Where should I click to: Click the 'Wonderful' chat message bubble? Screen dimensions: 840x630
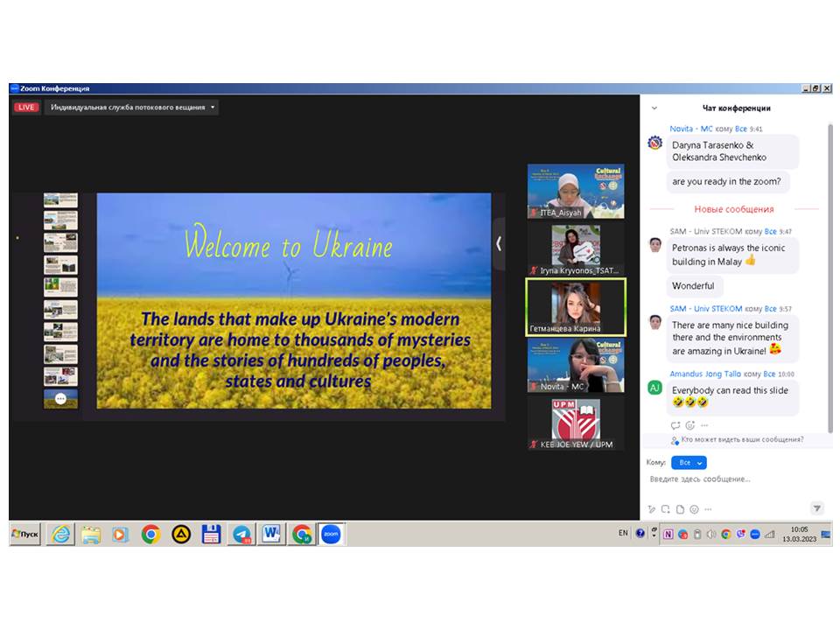tap(694, 286)
